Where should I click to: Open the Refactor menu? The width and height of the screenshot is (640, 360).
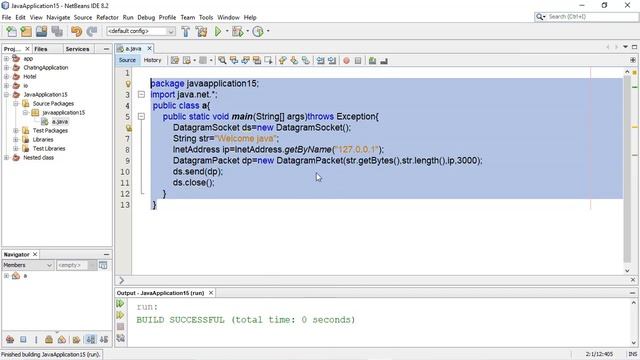tap(107, 18)
